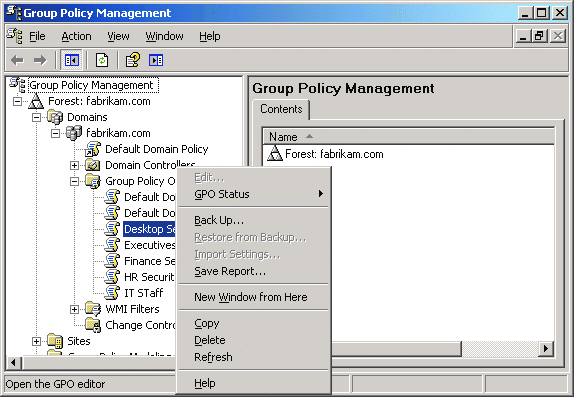Click the Help properties toolbar icon

coord(133,60)
